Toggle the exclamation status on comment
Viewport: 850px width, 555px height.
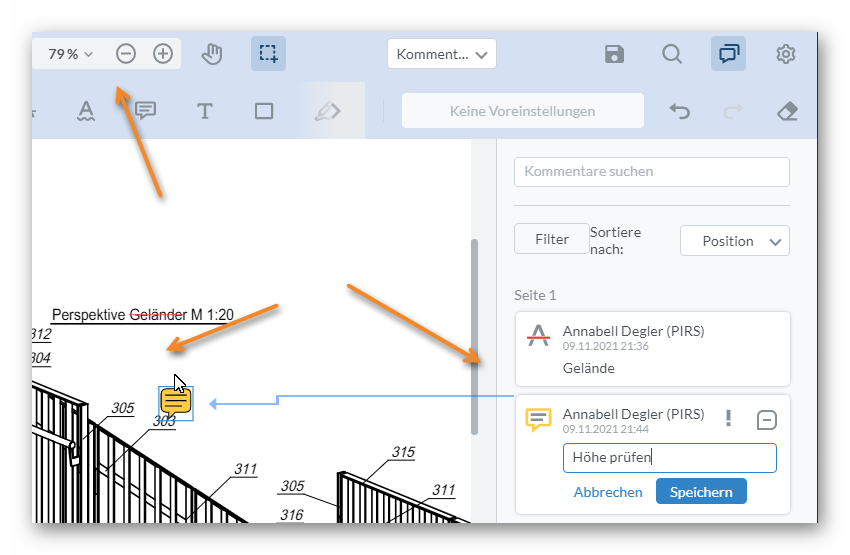[728, 419]
